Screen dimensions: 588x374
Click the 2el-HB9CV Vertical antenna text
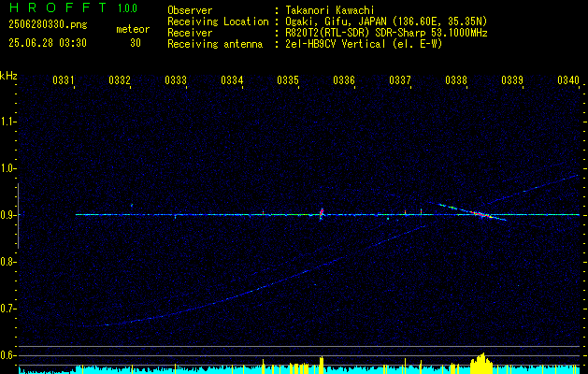tap(364, 44)
